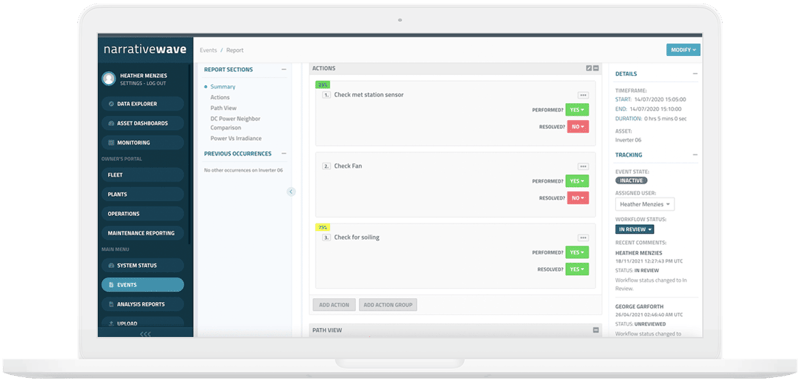800x382 pixels.
Task: Change Resolved for Check for soiling
Action: [577, 269]
